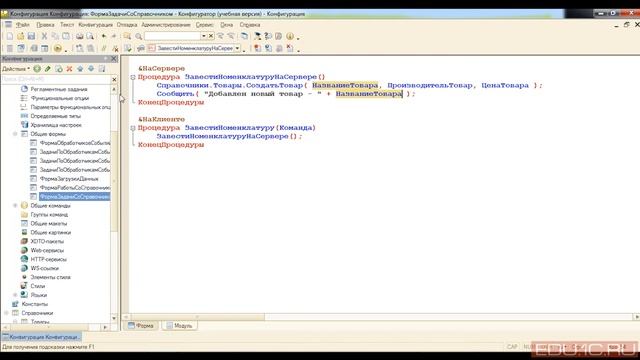The image size is (640, 360).
Task: Open help info yellow circle icon
Action: click(290, 36)
